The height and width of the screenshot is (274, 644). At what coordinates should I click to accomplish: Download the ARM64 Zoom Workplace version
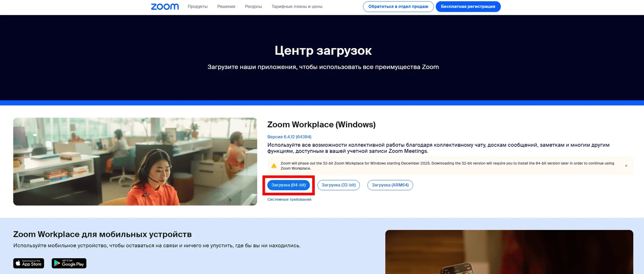tap(390, 185)
